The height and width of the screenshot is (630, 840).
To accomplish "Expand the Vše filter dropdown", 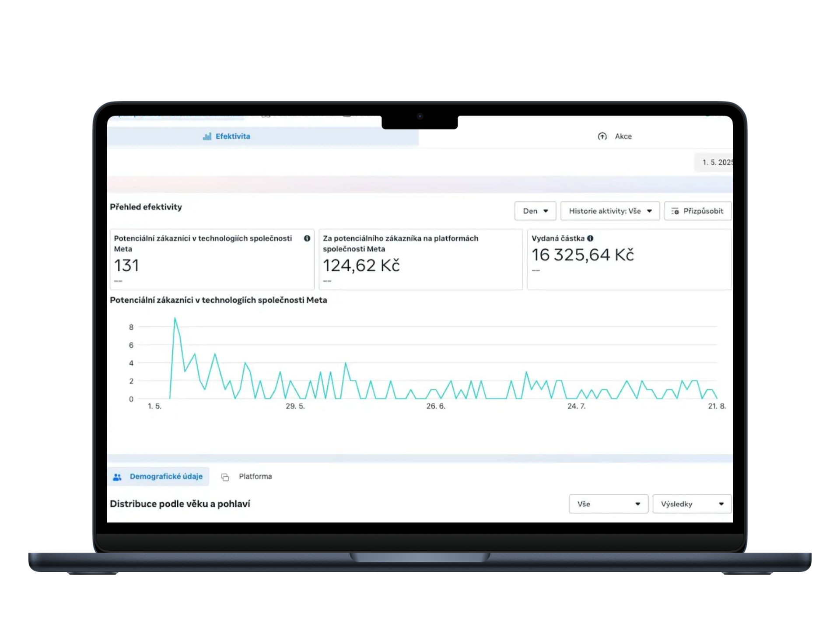I will click(x=608, y=504).
